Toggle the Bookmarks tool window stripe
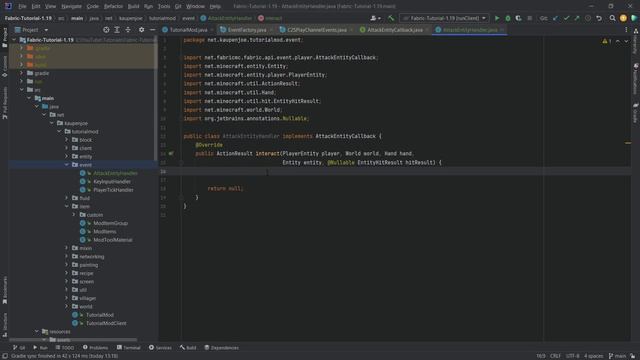Image resolution: width=640 pixels, height=360 pixels. tap(4, 290)
